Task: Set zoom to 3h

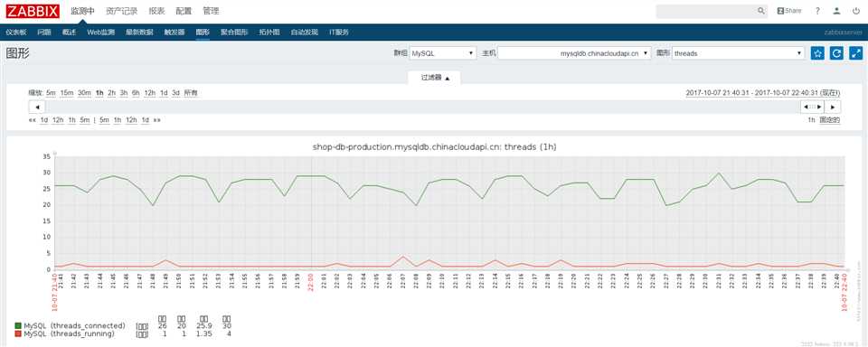Action: coord(124,93)
